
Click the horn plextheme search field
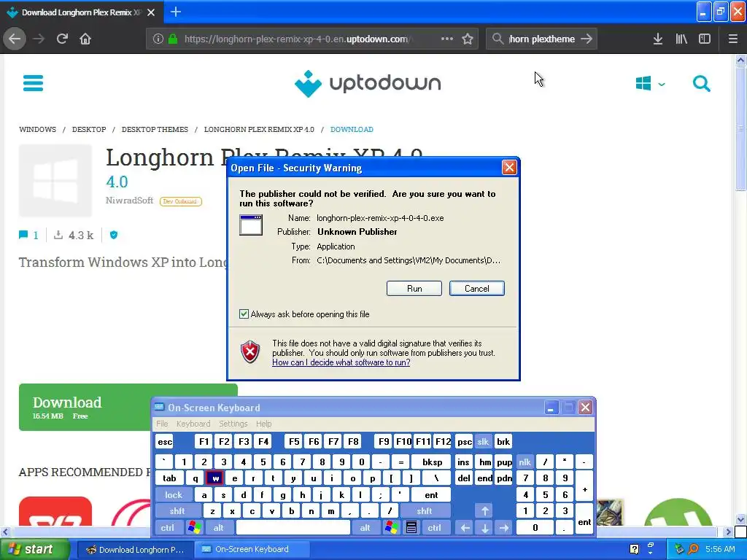[542, 39]
